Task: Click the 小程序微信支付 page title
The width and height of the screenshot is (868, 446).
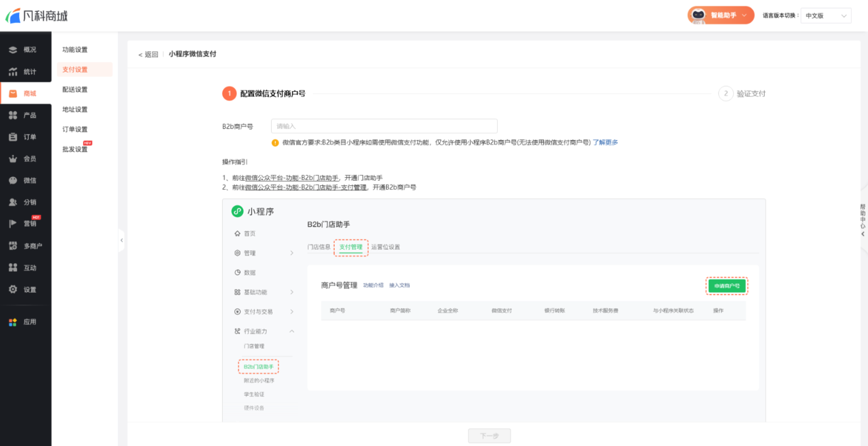Action: point(193,54)
